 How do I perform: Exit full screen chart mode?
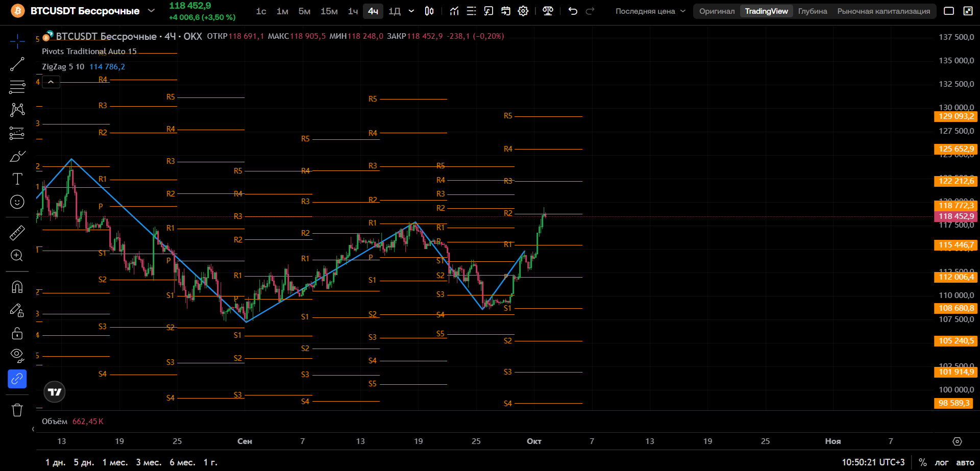pos(968,11)
